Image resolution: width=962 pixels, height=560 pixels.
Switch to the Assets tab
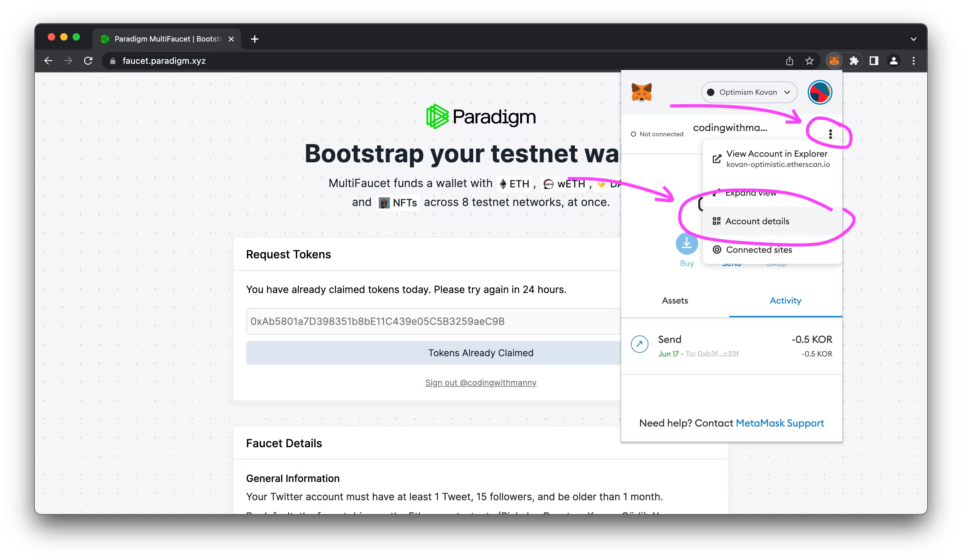[674, 301]
